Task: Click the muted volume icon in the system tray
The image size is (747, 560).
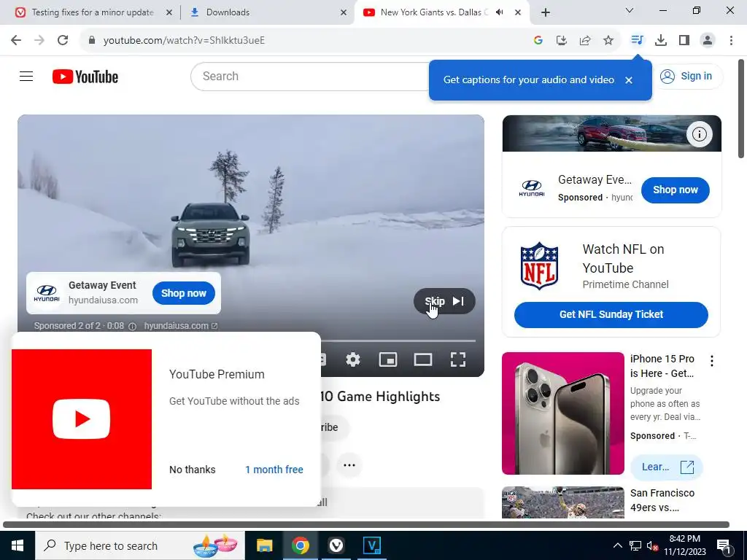Action: pos(652,546)
